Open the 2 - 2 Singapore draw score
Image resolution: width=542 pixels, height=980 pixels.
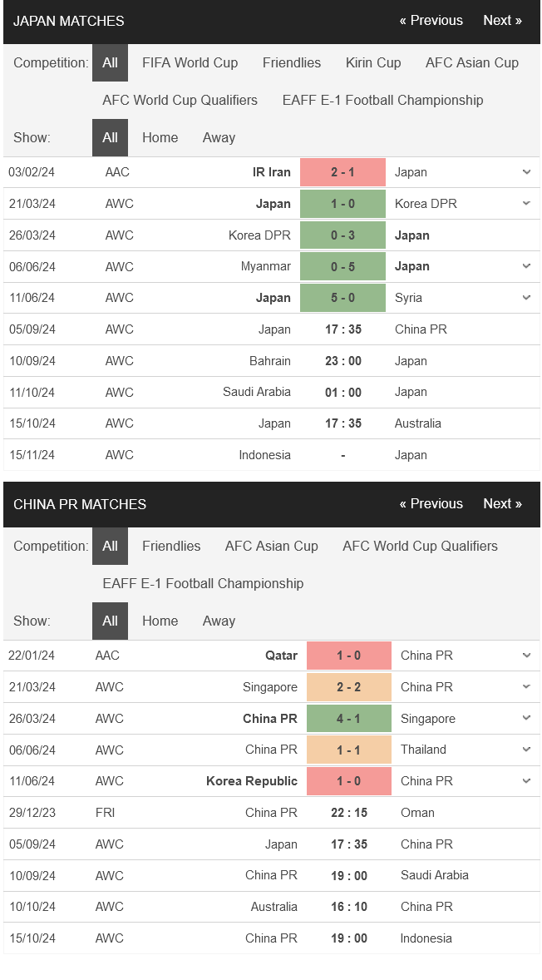coord(348,687)
